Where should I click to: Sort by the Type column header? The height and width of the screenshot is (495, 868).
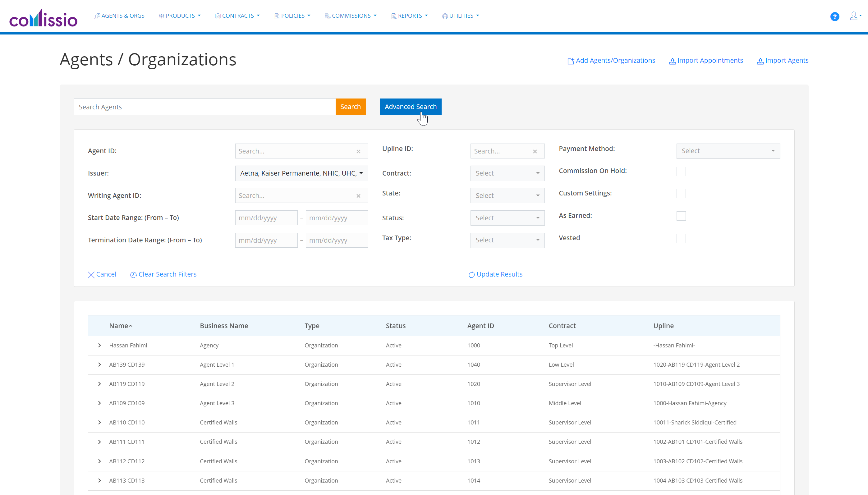[312, 326]
